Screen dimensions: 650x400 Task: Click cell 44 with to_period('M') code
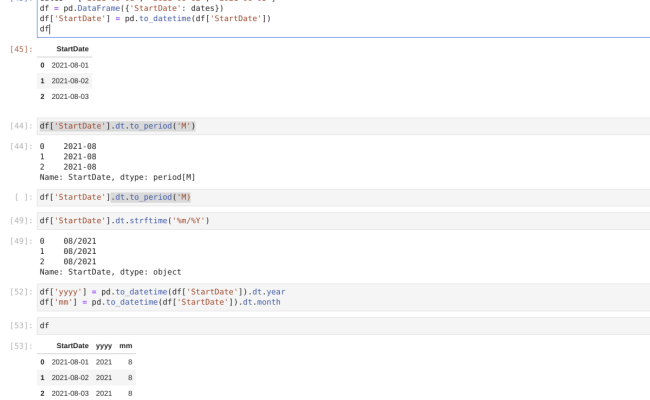344,126
